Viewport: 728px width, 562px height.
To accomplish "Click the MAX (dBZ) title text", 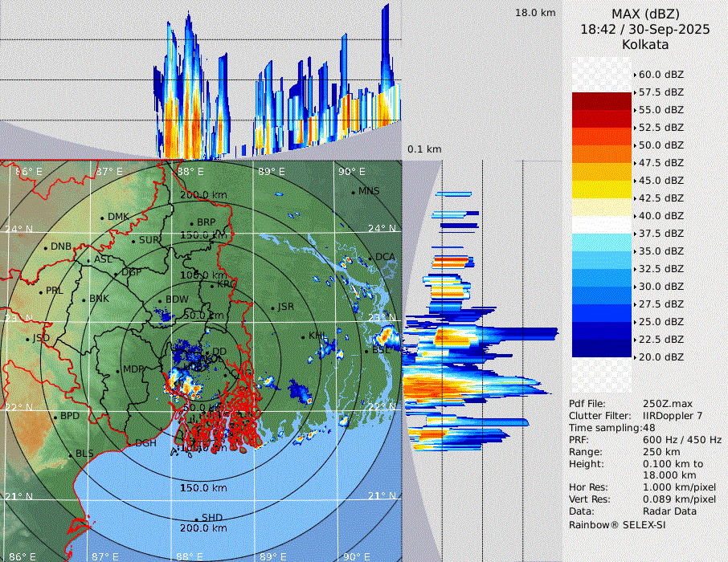I will 645,14.
